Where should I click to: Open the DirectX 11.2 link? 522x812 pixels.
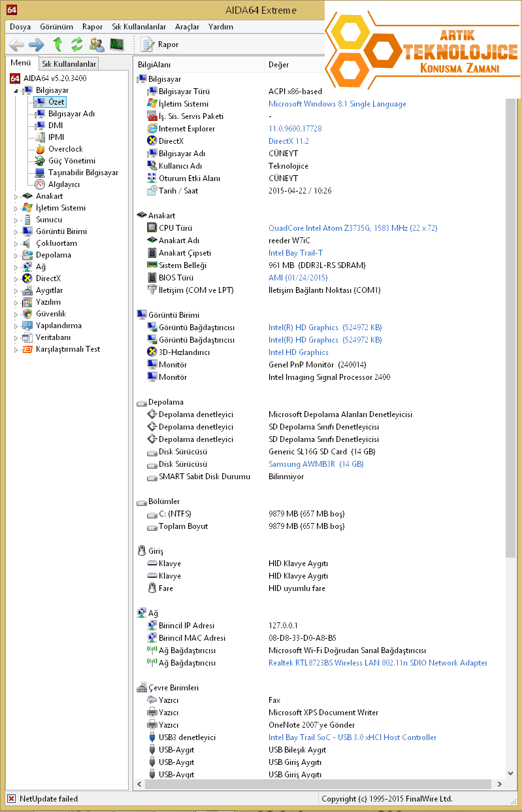(x=289, y=141)
